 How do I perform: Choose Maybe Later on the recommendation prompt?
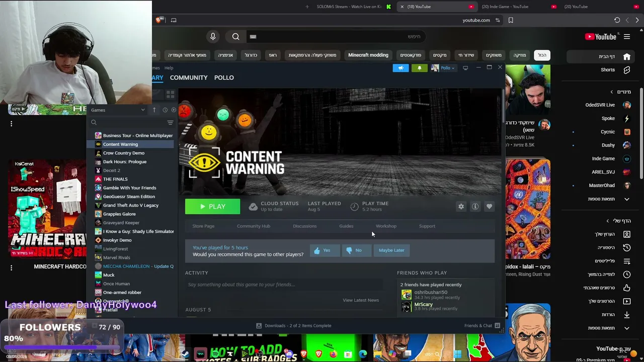pos(391,250)
